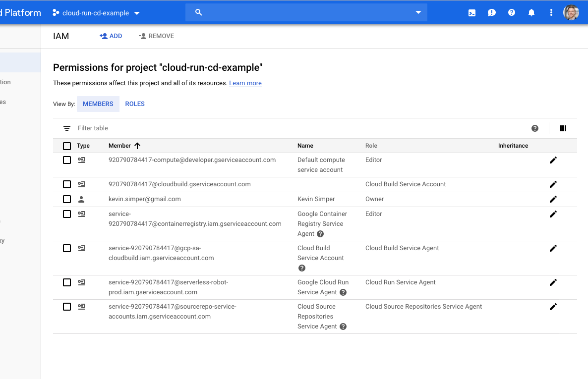Open the send feedback icon
Image resolution: width=588 pixels, height=379 pixels.
(x=492, y=13)
